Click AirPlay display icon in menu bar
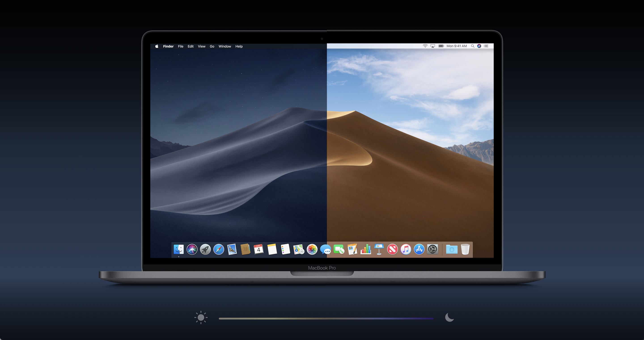644x340 pixels. tap(433, 46)
